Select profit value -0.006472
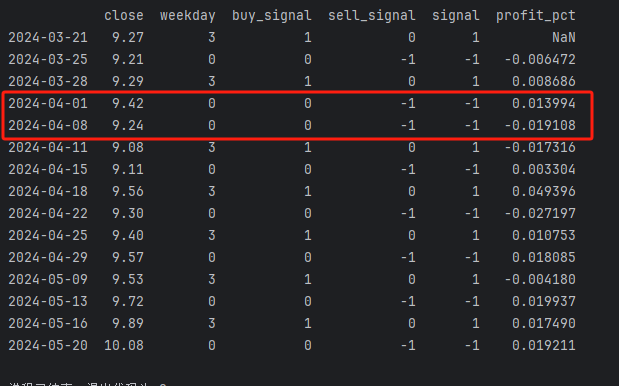This screenshot has height=386, width=619. (x=540, y=60)
